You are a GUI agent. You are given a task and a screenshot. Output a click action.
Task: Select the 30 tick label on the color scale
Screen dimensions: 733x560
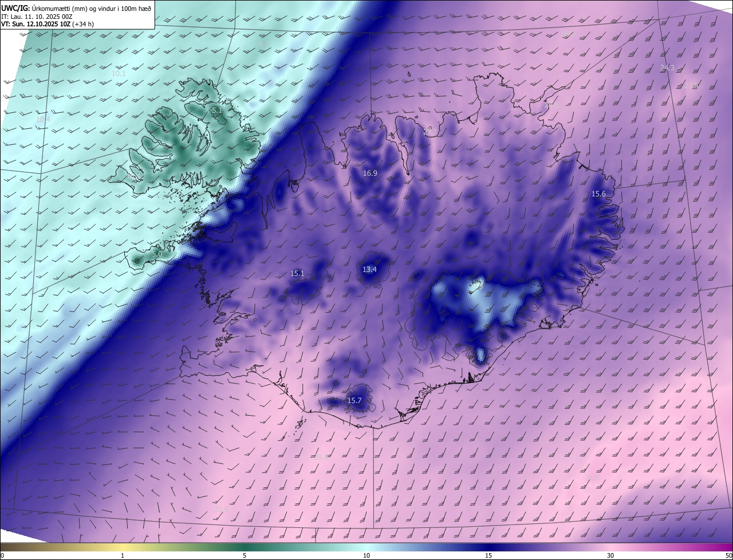pos(610,555)
